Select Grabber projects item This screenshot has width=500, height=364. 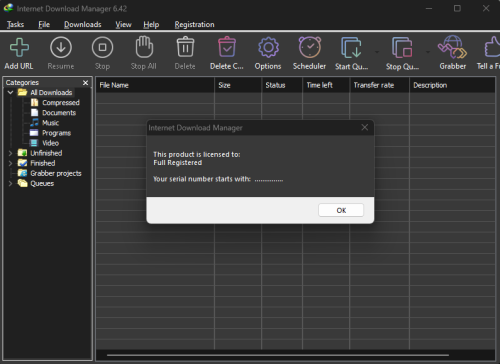[x=56, y=173]
